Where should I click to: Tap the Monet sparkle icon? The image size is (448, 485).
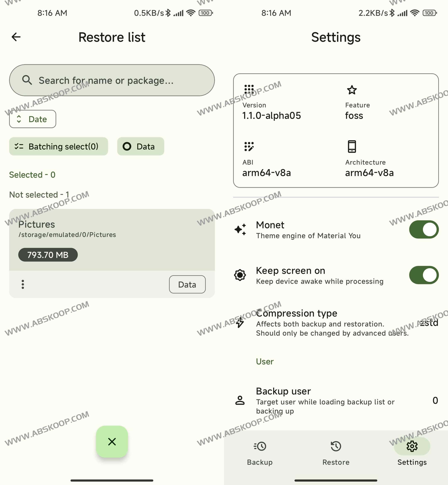(x=240, y=229)
